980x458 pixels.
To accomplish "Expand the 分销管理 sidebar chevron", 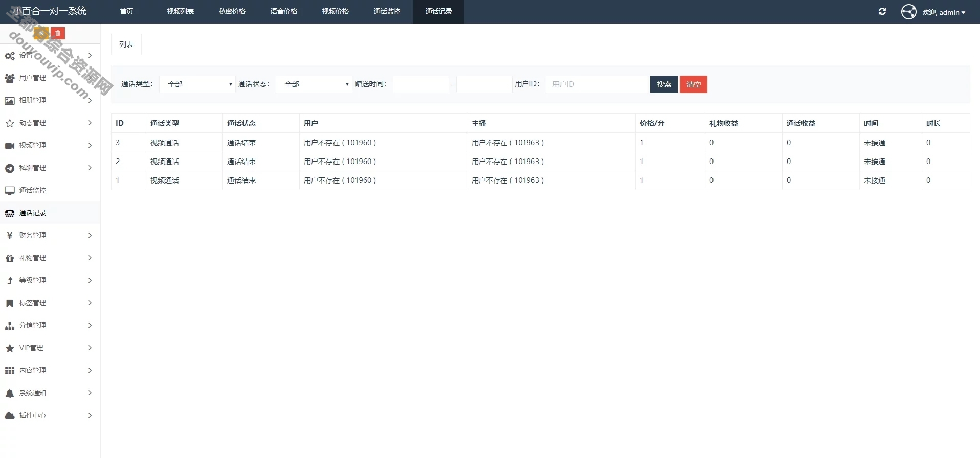I will pos(90,325).
